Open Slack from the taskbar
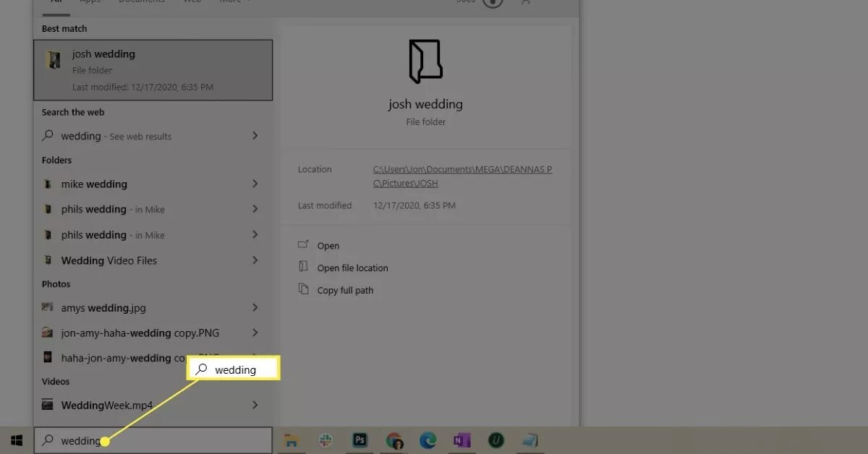This screenshot has height=454, width=868. tap(325, 440)
